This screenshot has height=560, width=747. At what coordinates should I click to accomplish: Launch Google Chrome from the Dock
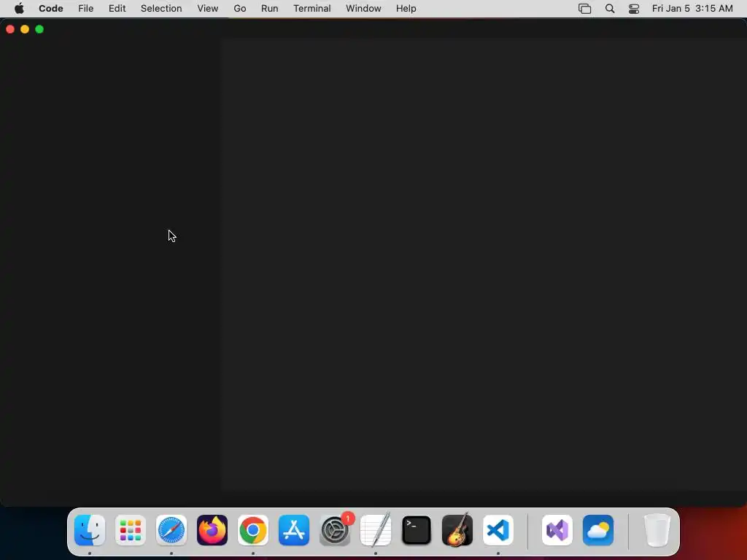click(x=253, y=530)
